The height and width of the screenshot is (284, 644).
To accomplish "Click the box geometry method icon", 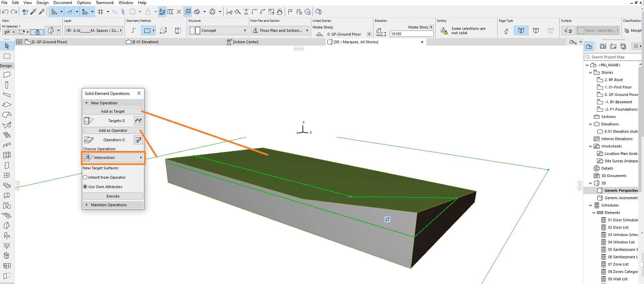I will [x=163, y=31].
